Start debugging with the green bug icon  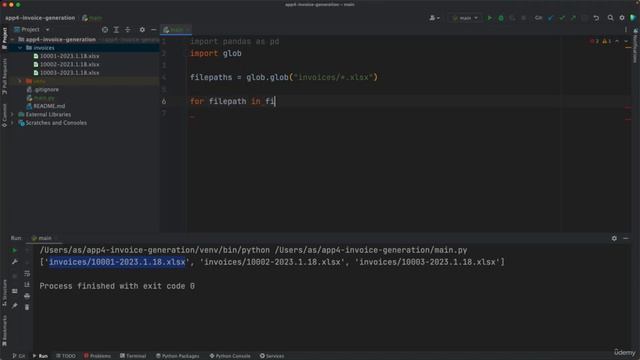[501, 18]
